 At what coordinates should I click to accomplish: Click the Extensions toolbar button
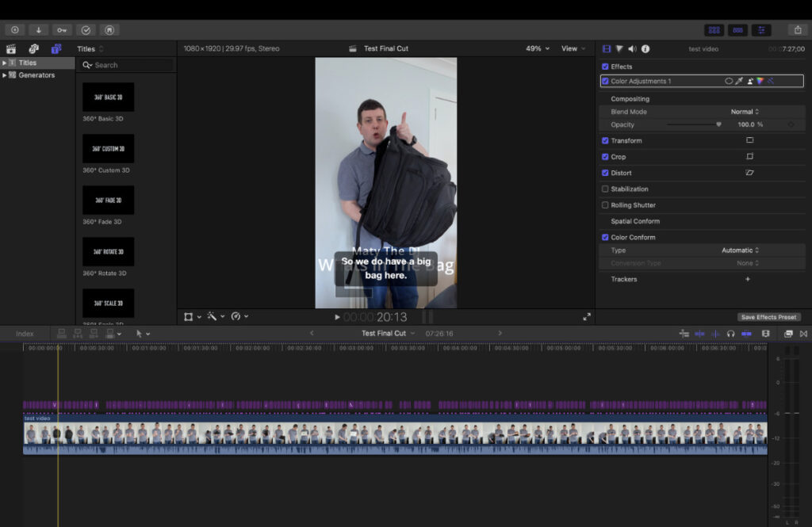pos(109,30)
